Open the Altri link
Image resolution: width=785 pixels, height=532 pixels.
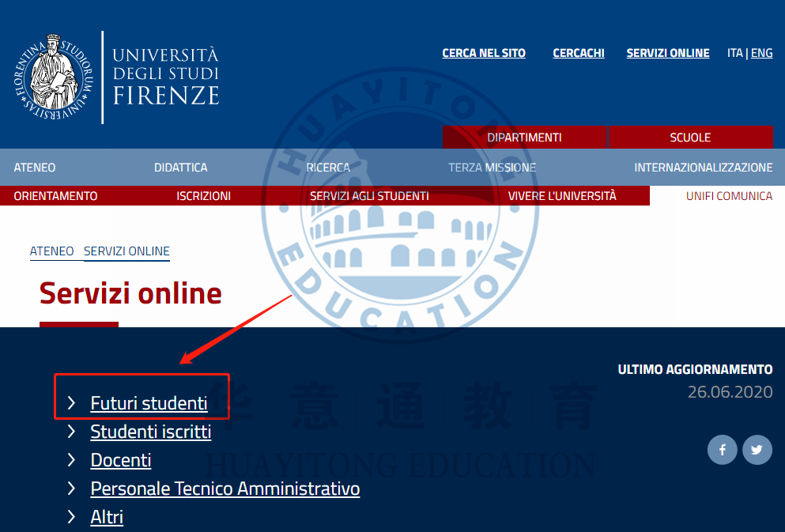(107, 517)
